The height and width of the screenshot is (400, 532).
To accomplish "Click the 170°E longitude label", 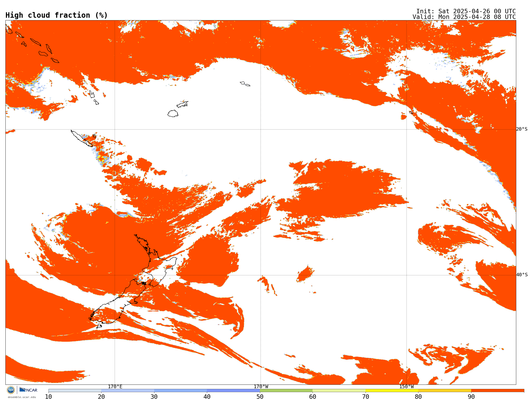I will 115,387.
